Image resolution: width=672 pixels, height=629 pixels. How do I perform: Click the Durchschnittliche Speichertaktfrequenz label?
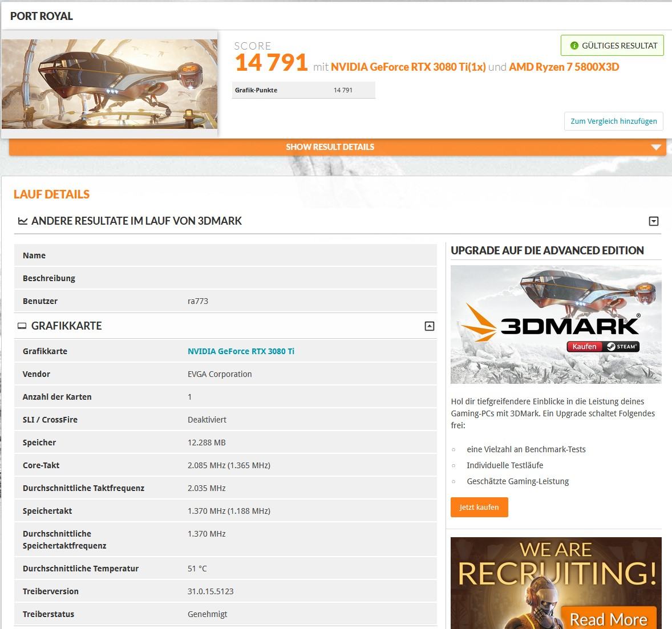[64, 540]
